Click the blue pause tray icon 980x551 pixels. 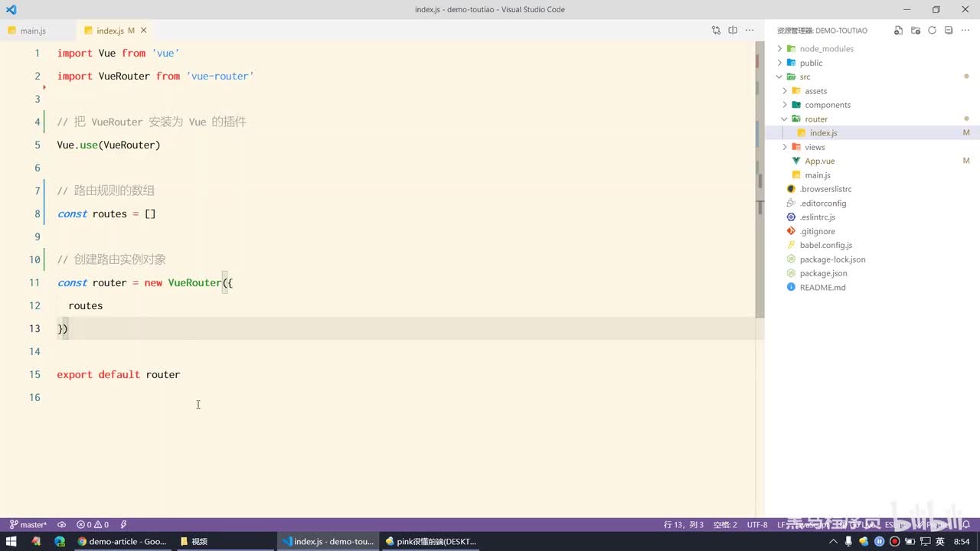coord(880,541)
